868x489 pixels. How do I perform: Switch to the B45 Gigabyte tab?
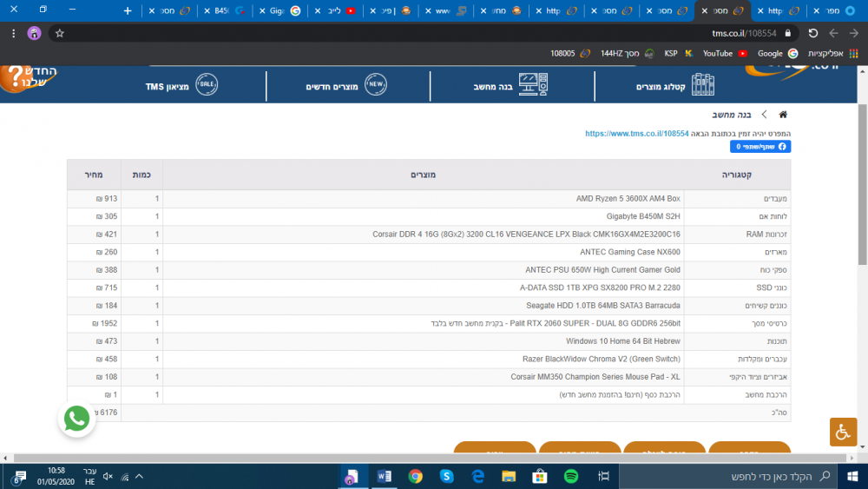click(224, 10)
